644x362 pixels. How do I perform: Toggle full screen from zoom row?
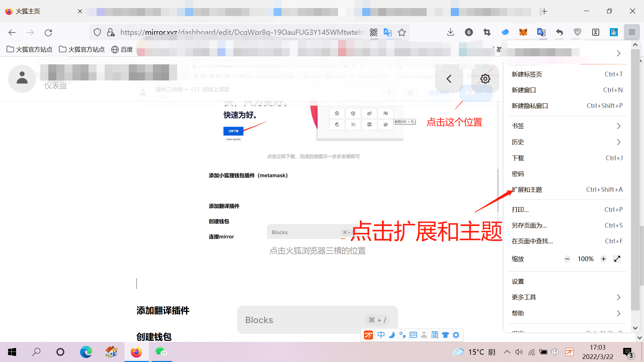point(617,259)
